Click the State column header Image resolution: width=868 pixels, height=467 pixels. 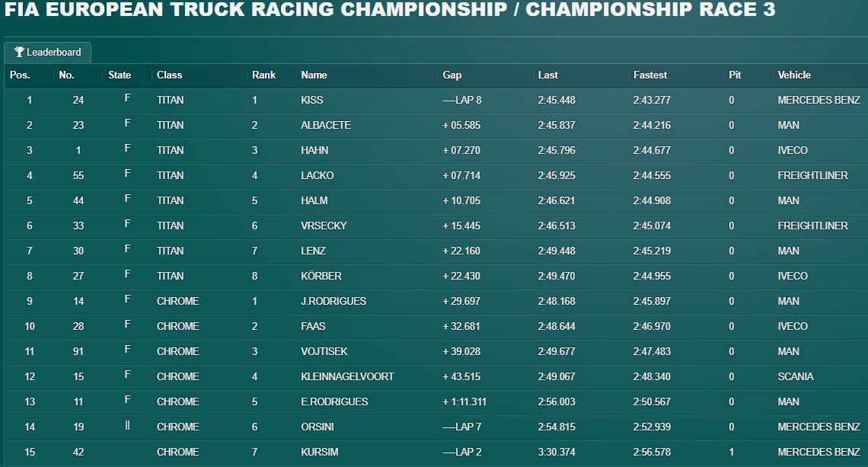(x=120, y=75)
